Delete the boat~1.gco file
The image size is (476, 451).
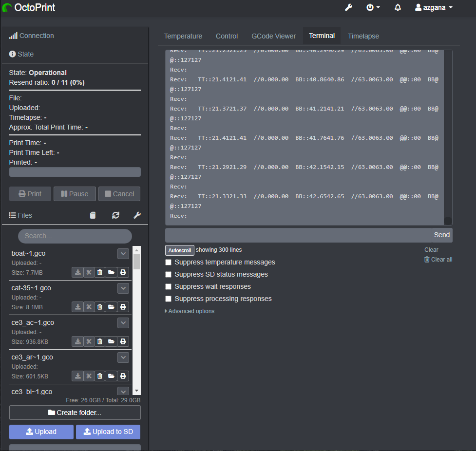100,273
